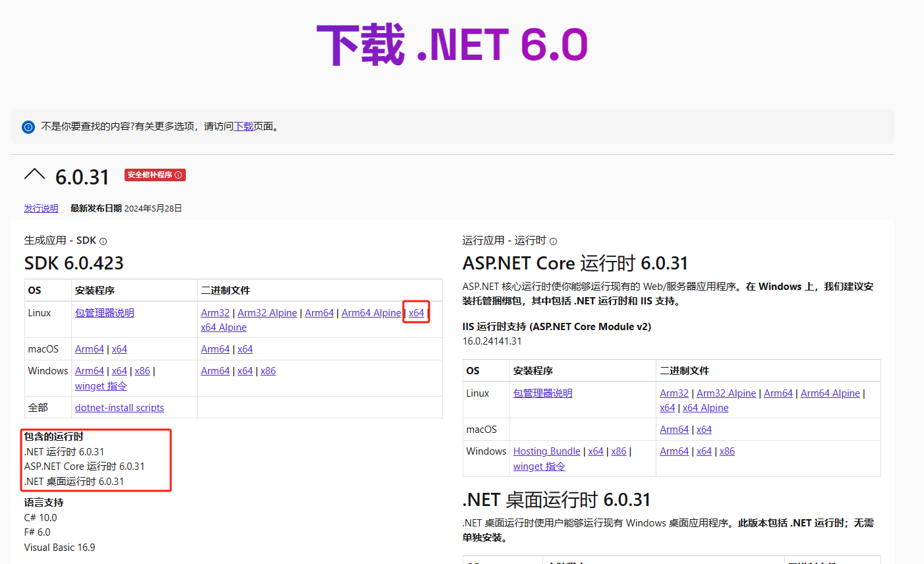
Task: Download ASP.NET Core Windows x86 binary
Action: (x=727, y=451)
